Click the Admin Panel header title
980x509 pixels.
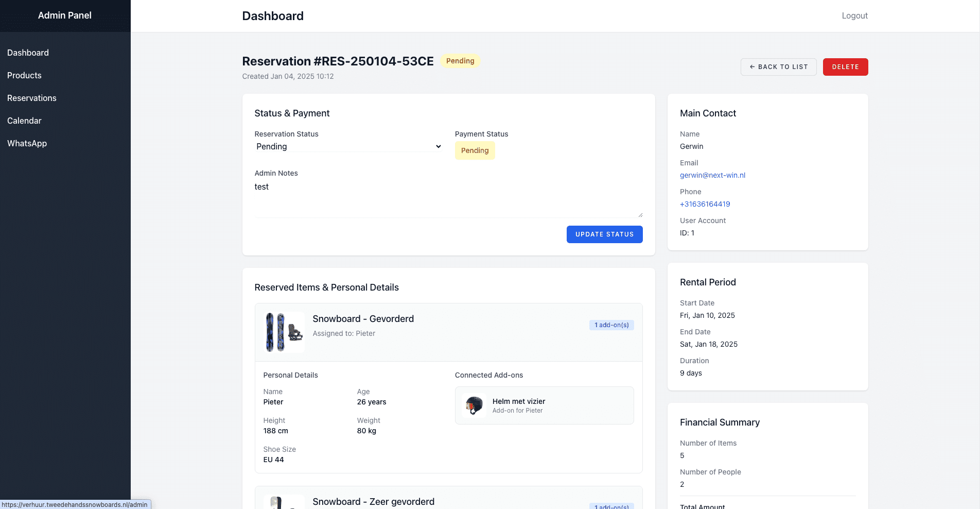pos(65,15)
